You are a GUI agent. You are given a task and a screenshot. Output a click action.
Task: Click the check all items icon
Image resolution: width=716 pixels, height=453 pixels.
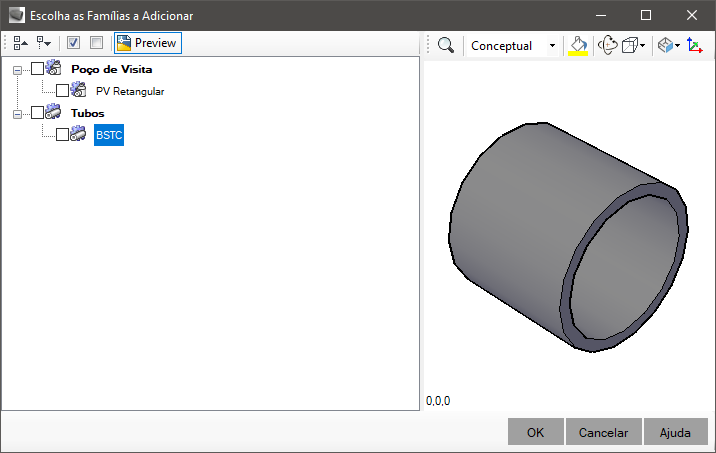click(x=73, y=43)
